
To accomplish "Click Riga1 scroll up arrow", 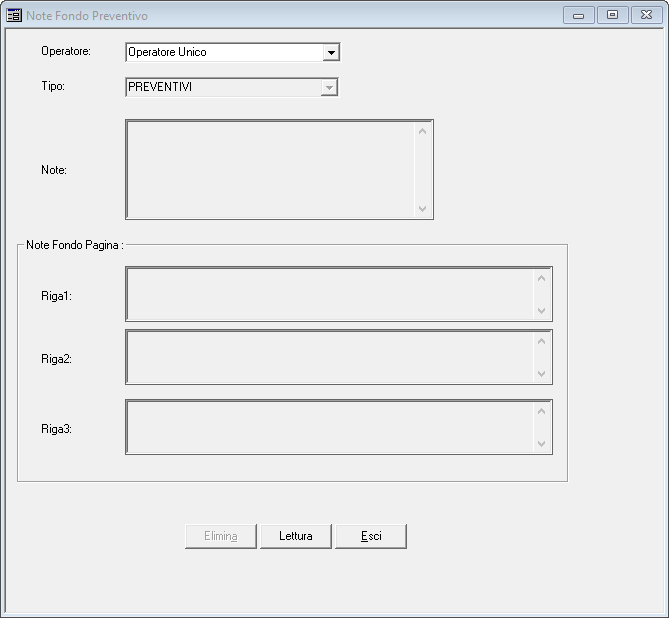I will click(542, 279).
